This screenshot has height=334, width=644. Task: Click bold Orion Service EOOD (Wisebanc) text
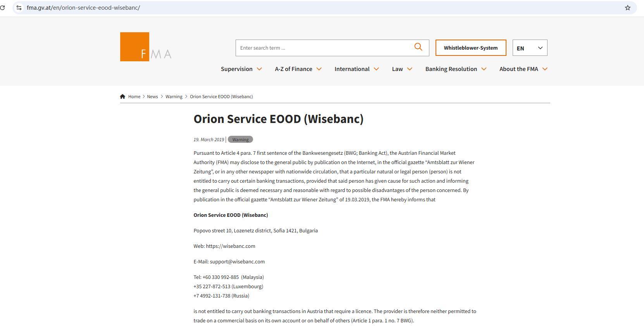tap(231, 215)
